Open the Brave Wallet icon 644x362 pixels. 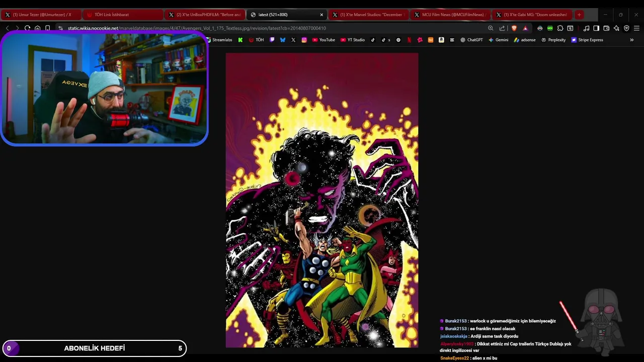[606, 28]
